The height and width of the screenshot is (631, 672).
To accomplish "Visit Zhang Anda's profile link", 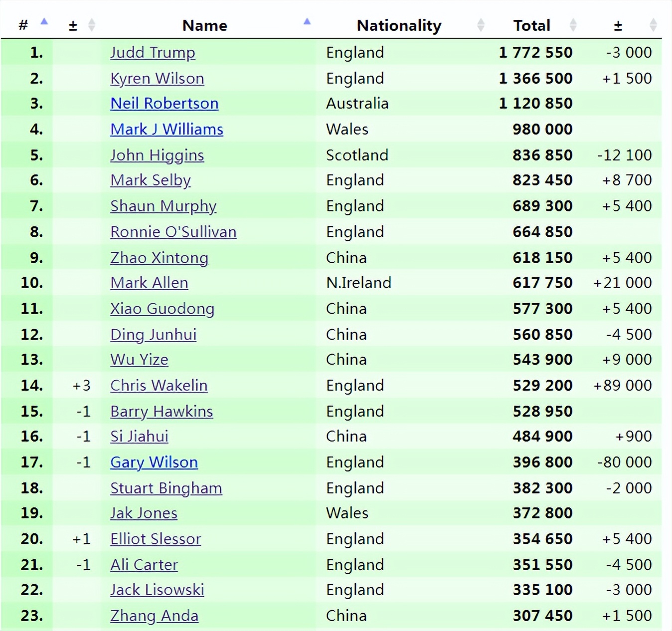I will coord(154,616).
